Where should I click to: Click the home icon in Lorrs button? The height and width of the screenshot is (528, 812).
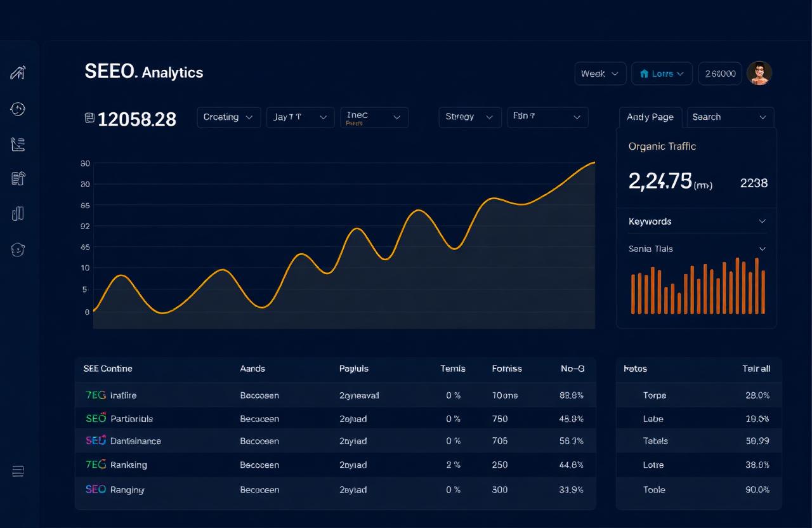pos(645,74)
